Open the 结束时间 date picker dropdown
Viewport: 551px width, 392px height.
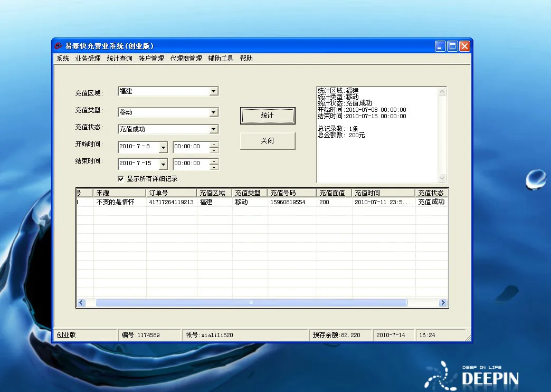163,165
